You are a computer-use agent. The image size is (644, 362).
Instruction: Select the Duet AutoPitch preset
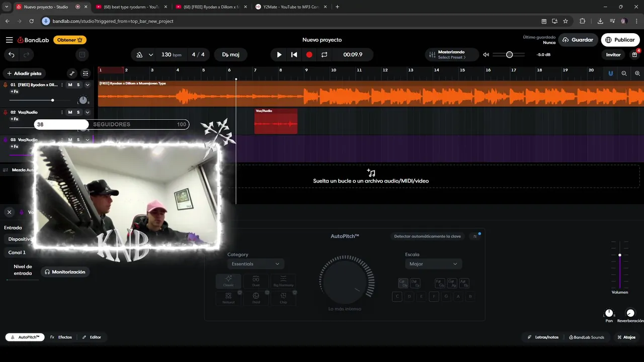coord(256,281)
